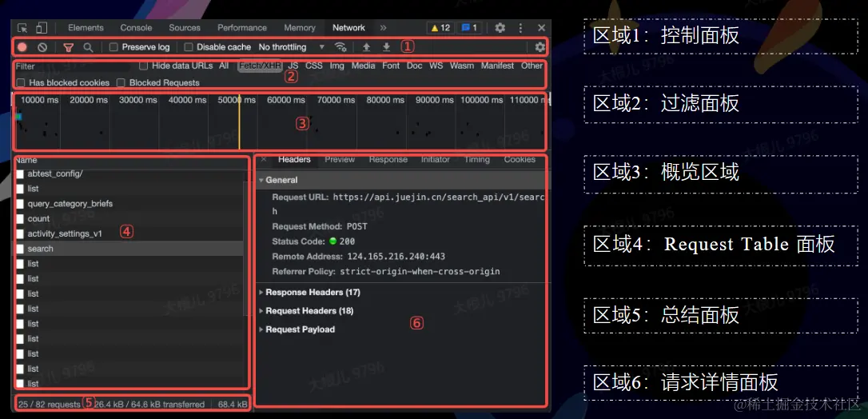
Task: Enable Preserve log checkbox
Action: pos(113,47)
